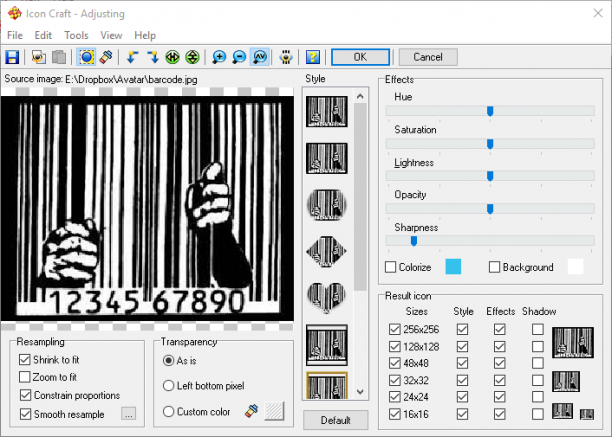Screen dimensions: 612x437
Task: Click the zoom out magnifier icon
Action: 239,57
